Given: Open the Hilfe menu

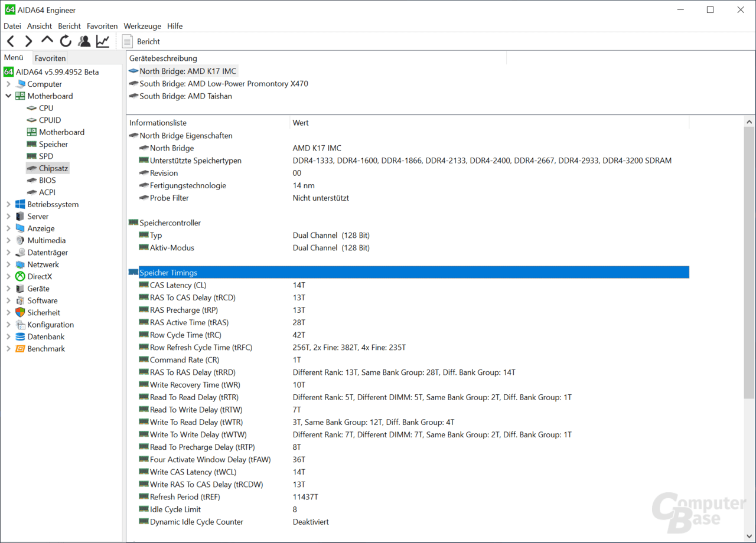Looking at the screenshot, I should [175, 26].
